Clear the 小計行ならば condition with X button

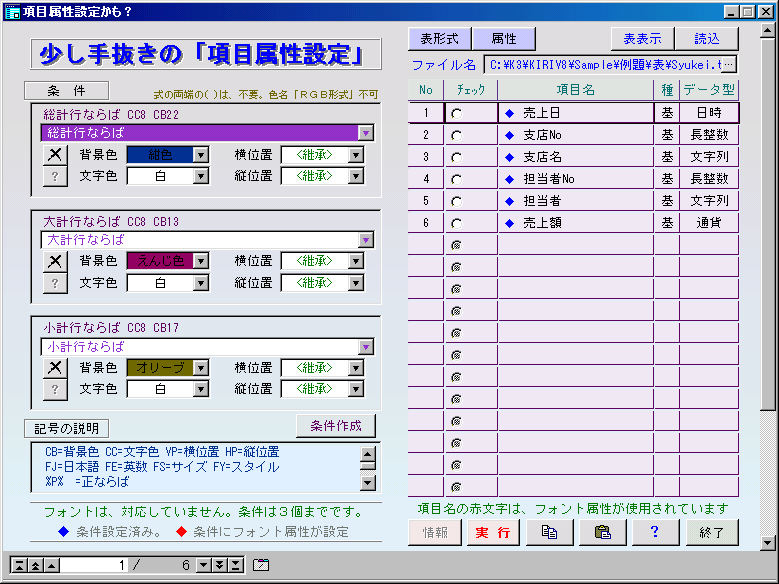(x=54, y=367)
